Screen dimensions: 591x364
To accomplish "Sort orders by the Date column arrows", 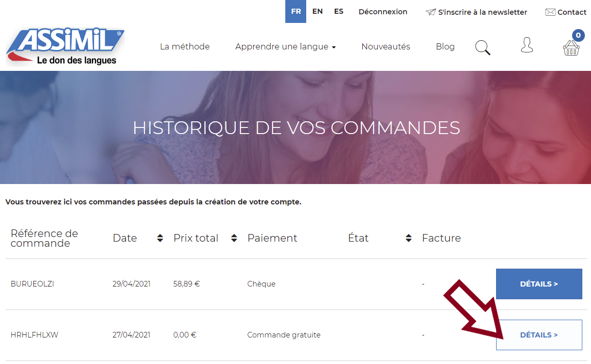I will point(160,238).
